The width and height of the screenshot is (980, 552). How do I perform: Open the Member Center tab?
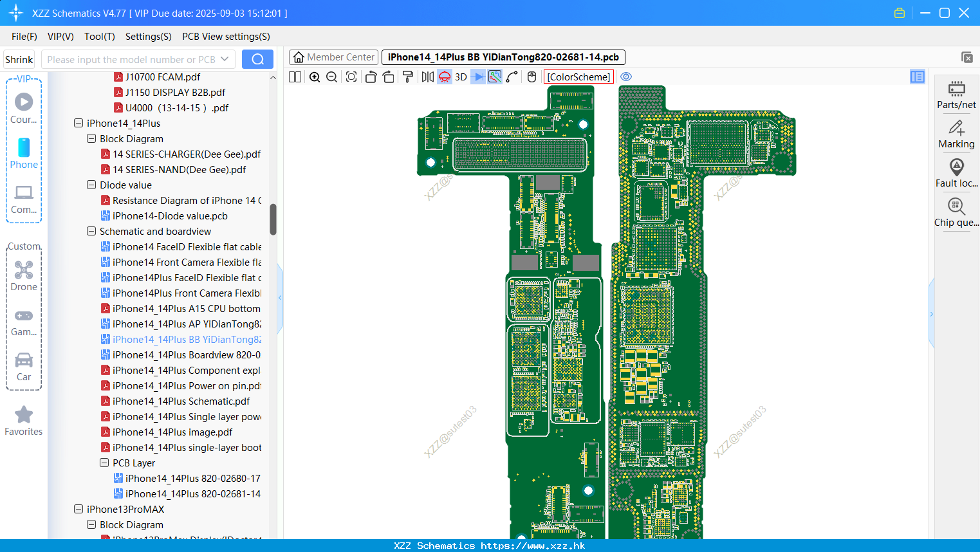333,57
